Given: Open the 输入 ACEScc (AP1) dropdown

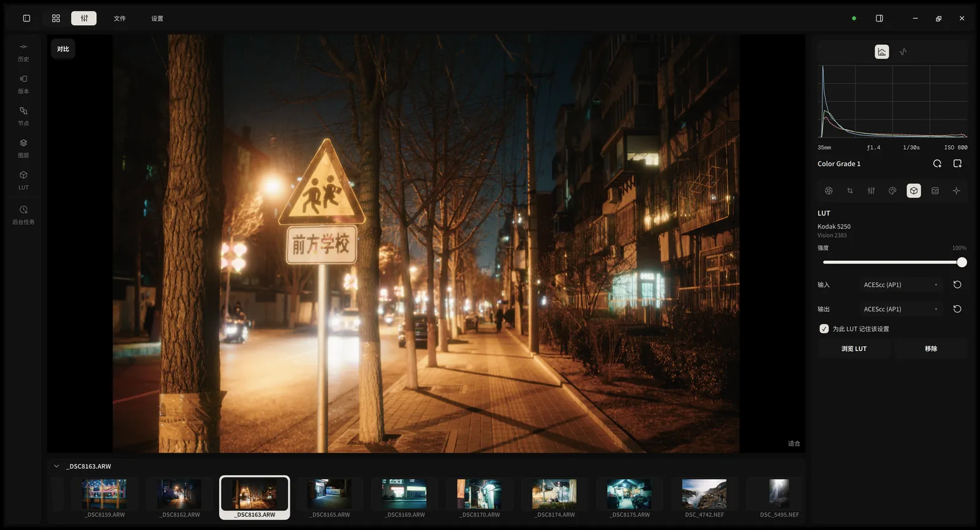Looking at the screenshot, I should coord(901,285).
